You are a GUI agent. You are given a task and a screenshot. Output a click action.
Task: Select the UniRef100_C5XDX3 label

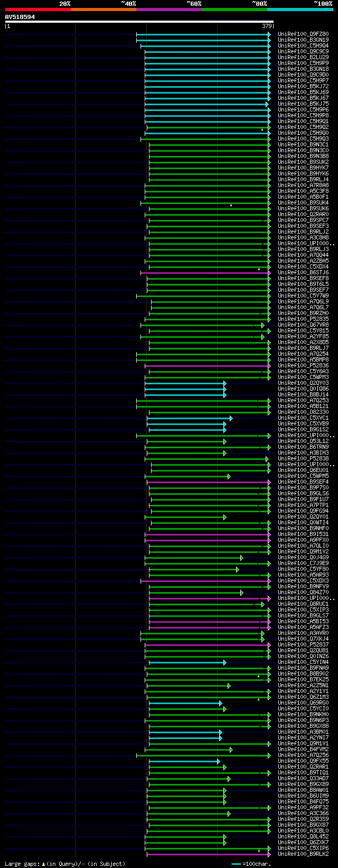click(303, 581)
